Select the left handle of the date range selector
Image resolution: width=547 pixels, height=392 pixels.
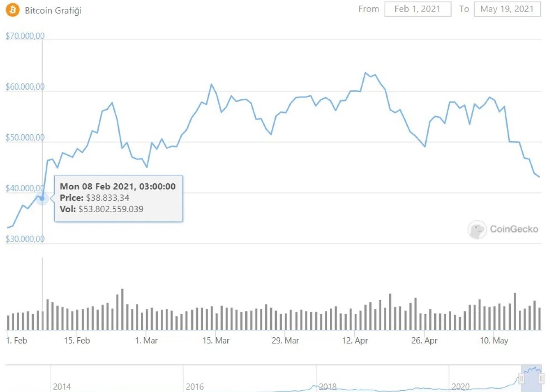(x=521, y=378)
